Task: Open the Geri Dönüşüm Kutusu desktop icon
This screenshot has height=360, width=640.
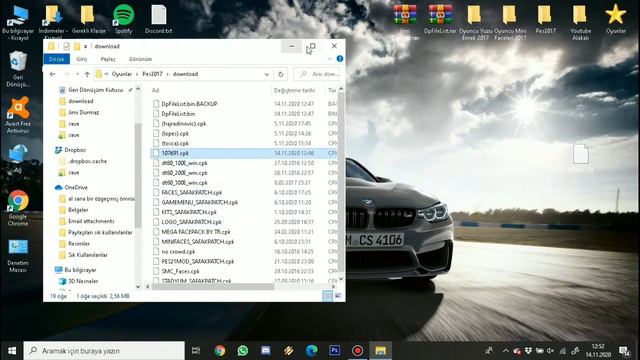Action: 18,69
